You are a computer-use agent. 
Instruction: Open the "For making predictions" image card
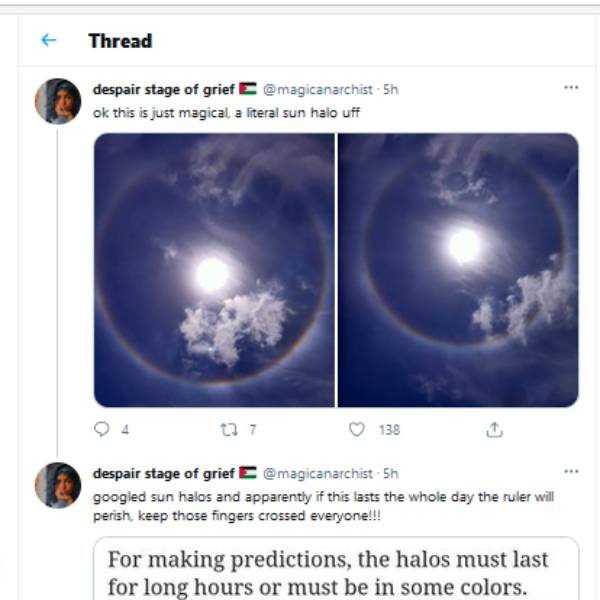pyautogui.click(x=335, y=571)
